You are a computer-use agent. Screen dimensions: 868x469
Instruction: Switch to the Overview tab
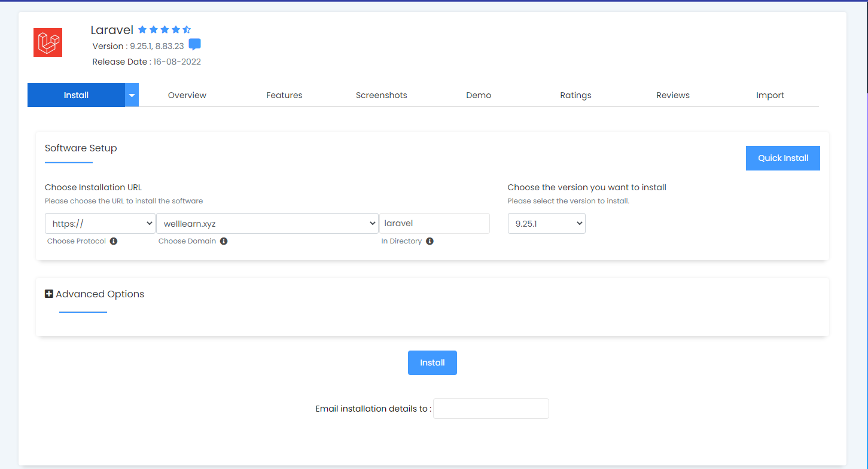tap(187, 95)
